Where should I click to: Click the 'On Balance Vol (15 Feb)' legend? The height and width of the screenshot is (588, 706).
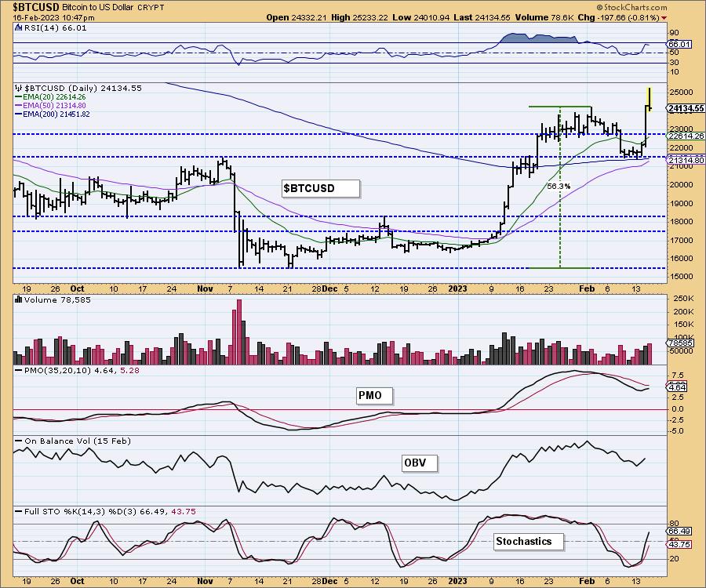(72, 441)
